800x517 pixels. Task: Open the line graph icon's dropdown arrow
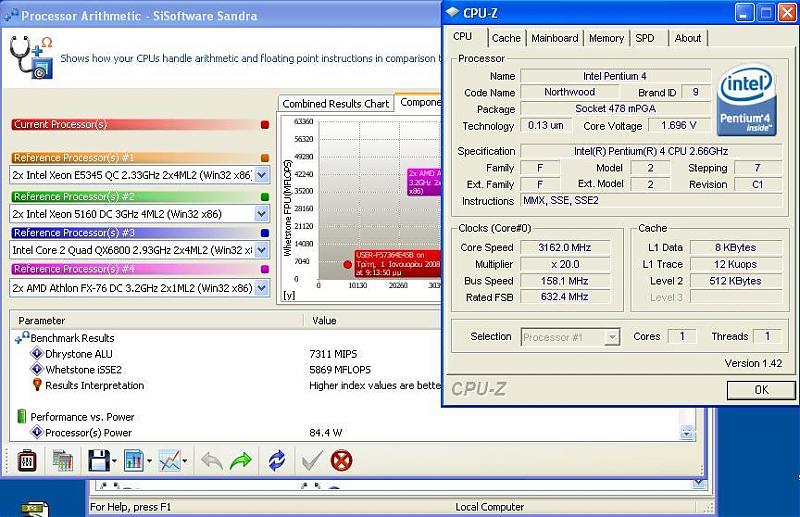(185, 461)
